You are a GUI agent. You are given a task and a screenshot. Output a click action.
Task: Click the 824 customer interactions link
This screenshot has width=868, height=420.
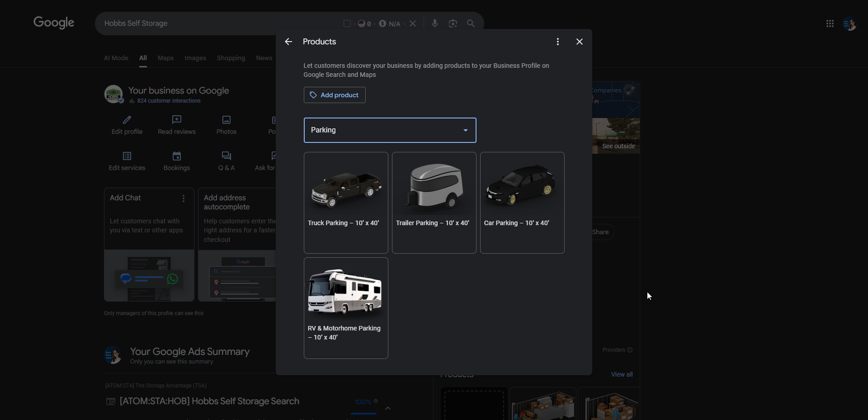(169, 101)
